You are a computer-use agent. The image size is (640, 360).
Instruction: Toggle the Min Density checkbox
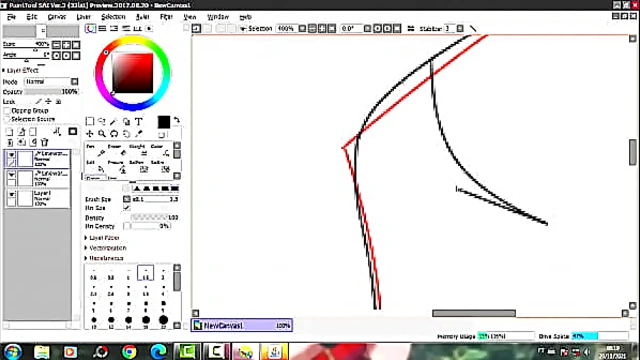[127, 226]
